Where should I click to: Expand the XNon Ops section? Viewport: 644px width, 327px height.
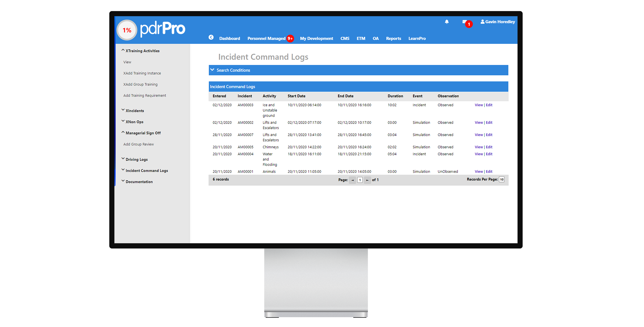tap(132, 122)
